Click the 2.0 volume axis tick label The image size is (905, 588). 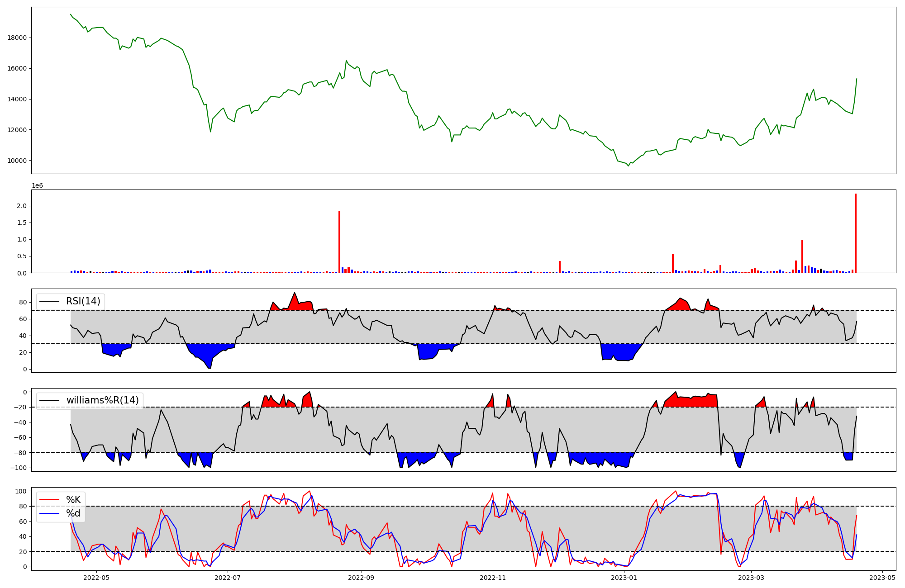click(x=22, y=206)
